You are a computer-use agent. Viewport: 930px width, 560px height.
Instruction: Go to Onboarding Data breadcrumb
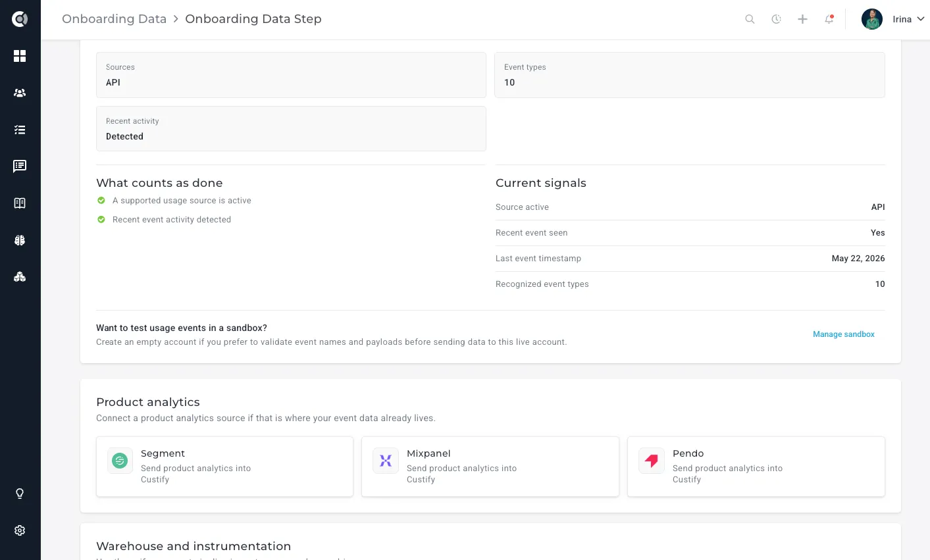pyautogui.click(x=114, y=19)
